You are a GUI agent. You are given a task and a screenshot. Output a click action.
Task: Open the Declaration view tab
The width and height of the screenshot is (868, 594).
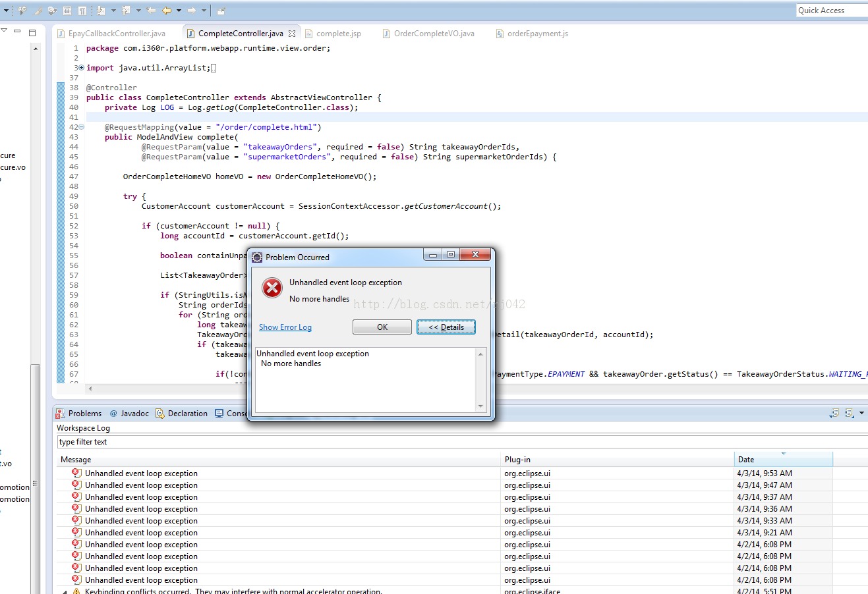coord(181,414)
